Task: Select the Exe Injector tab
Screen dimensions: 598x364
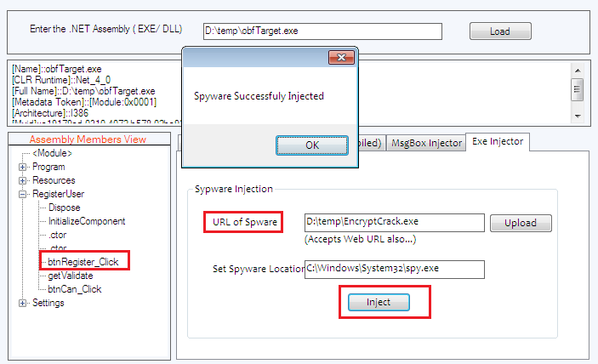Action: [498, 141]
